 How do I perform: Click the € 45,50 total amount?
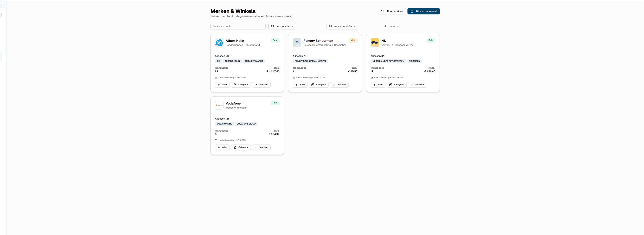coord(353,71)
